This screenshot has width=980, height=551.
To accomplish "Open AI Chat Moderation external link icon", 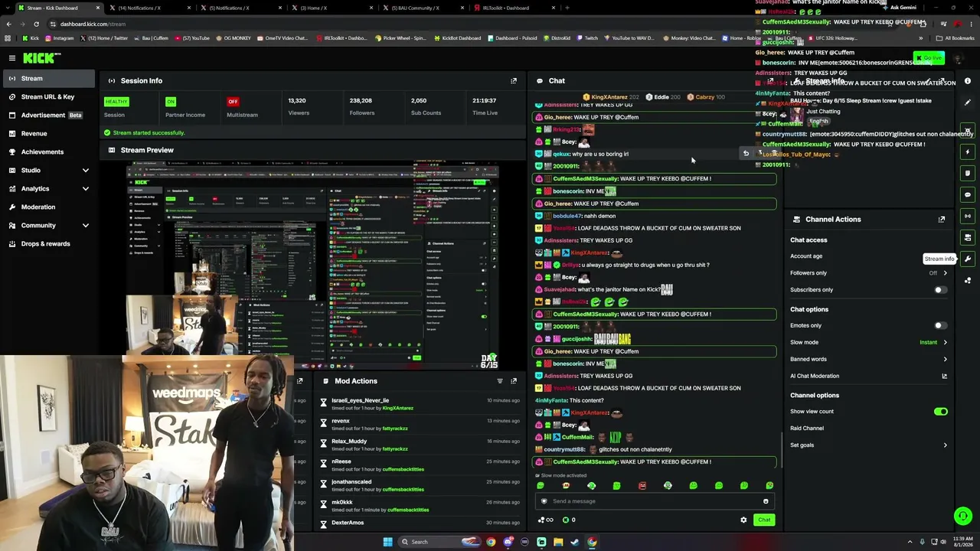I will (x=944, y=376).
